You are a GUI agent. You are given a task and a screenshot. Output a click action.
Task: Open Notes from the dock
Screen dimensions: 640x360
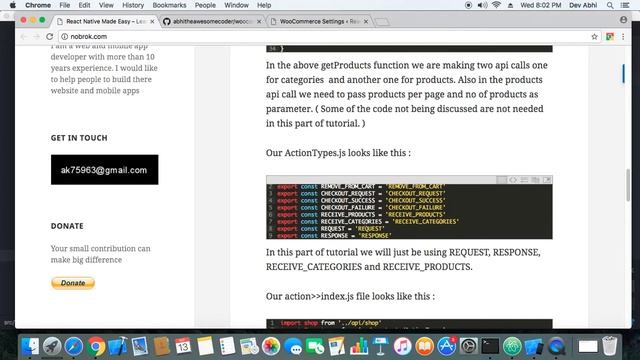click(205, 347)
